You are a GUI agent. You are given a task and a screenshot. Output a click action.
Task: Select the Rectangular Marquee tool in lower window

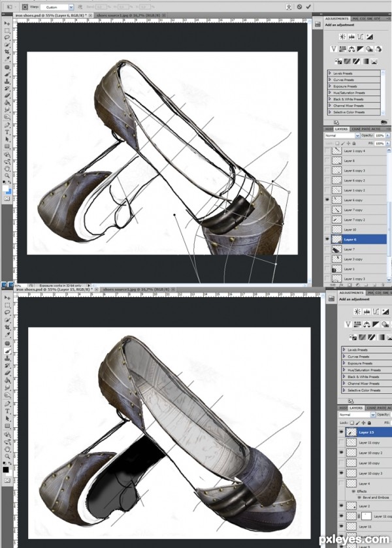(x=7, y=305)
